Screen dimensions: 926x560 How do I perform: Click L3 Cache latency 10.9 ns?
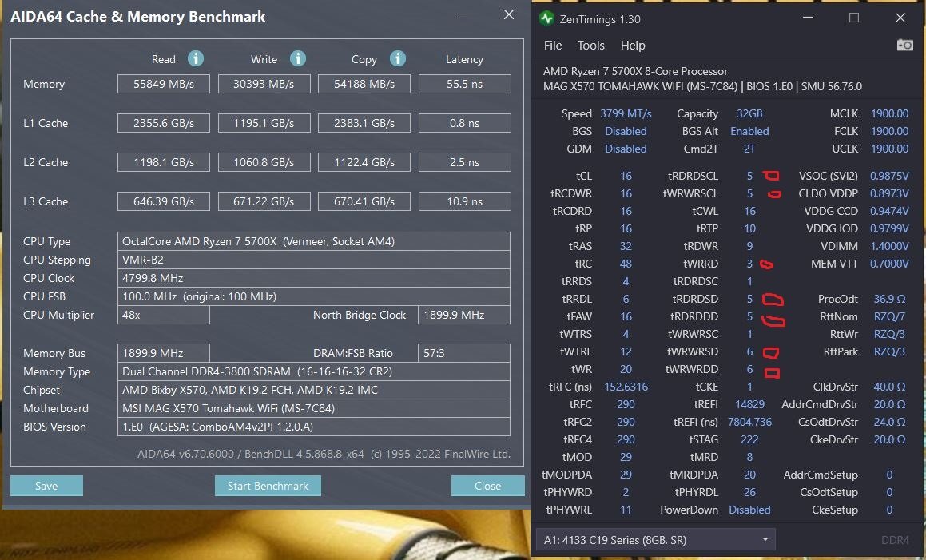click(465, 201)
